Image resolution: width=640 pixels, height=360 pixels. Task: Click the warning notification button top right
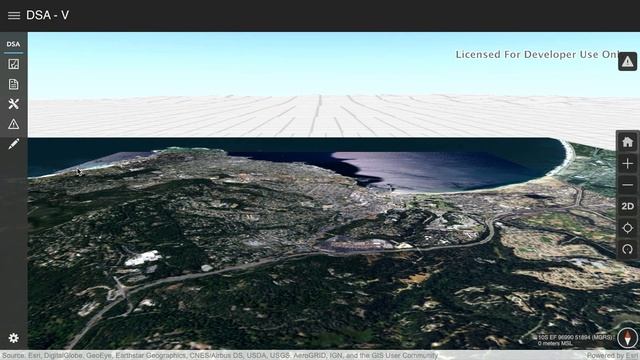click(627, 62)
